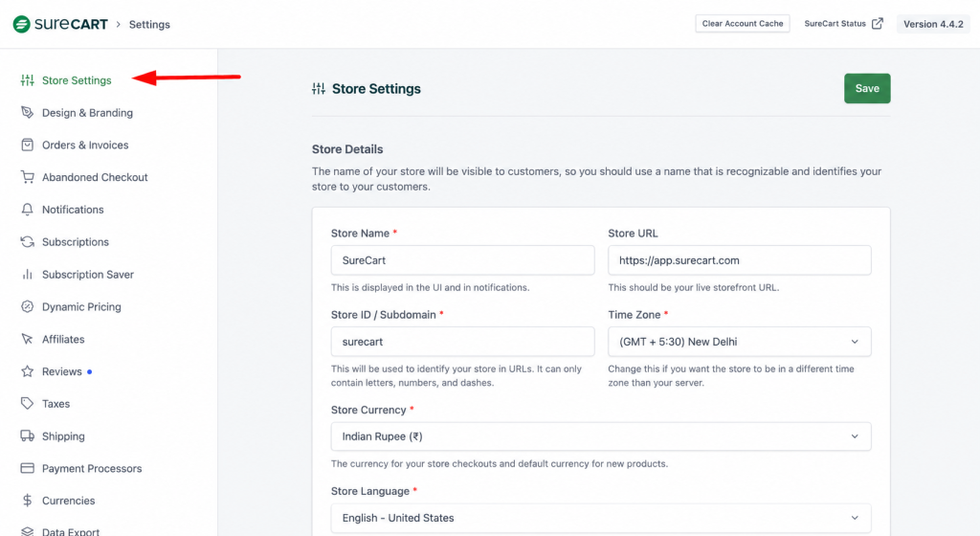The image size is (980, 536).
Task: Click the external link icon beside SureCart Status
Action: coord(878,24)
